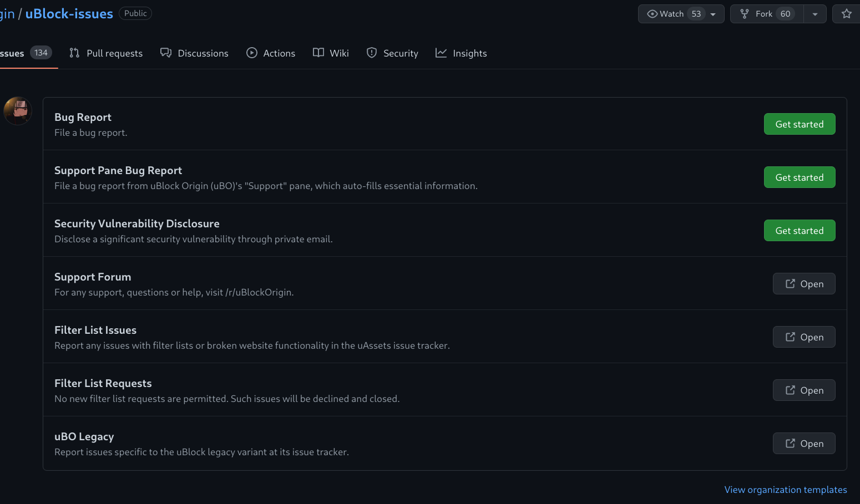Open the Filter List Issues tracker

[804, 337]
